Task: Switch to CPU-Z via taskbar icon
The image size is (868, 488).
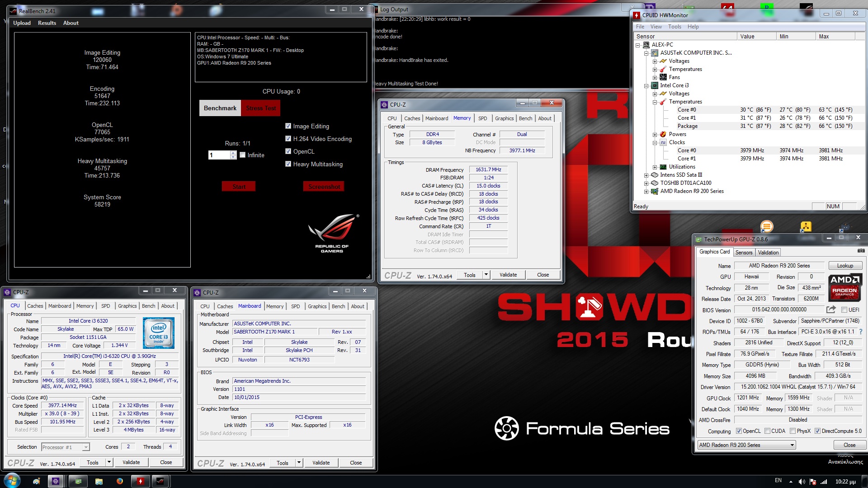Action: pos(56,481)
